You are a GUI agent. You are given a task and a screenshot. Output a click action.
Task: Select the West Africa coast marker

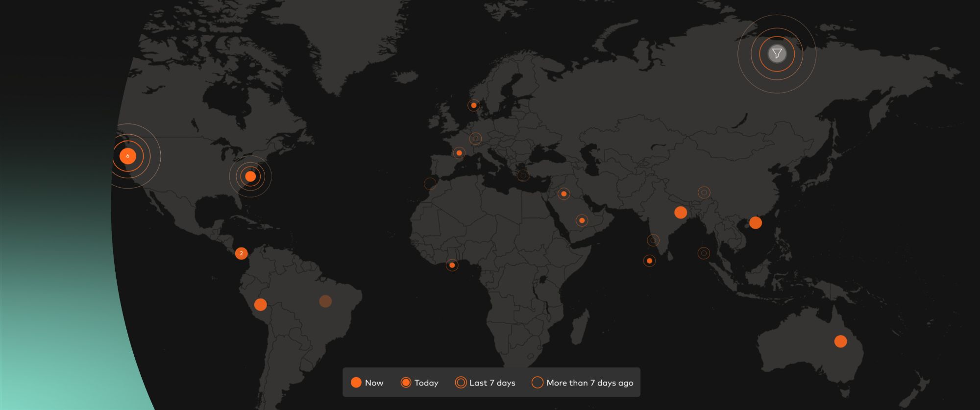452,265
